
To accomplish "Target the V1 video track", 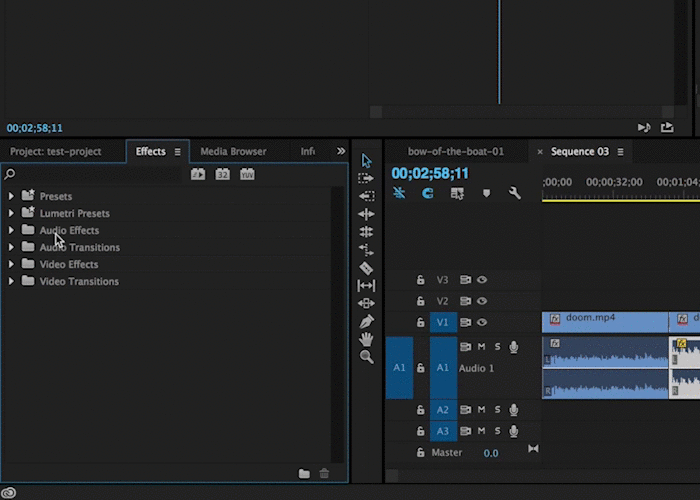I will (443, 322).
